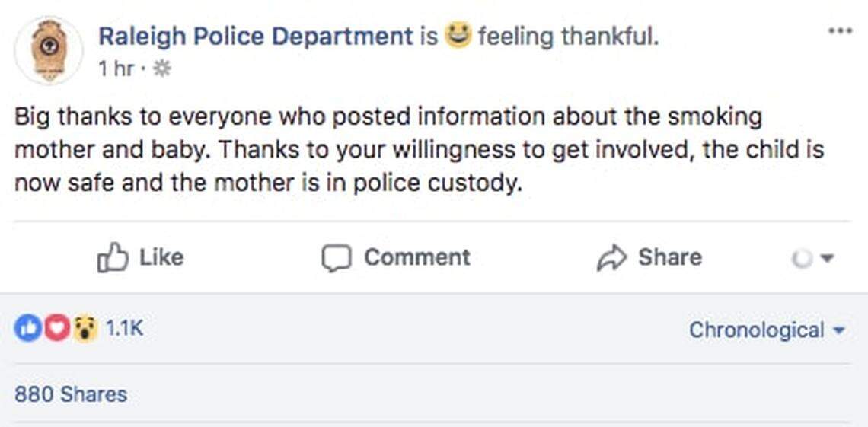Click the Raleigh Police Department profile picture
This screenshot has height=427, width=868.
tap(49, 49)
